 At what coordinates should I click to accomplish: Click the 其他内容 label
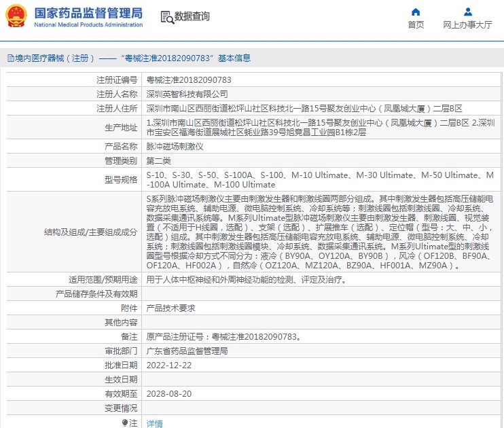pos(121,323)
